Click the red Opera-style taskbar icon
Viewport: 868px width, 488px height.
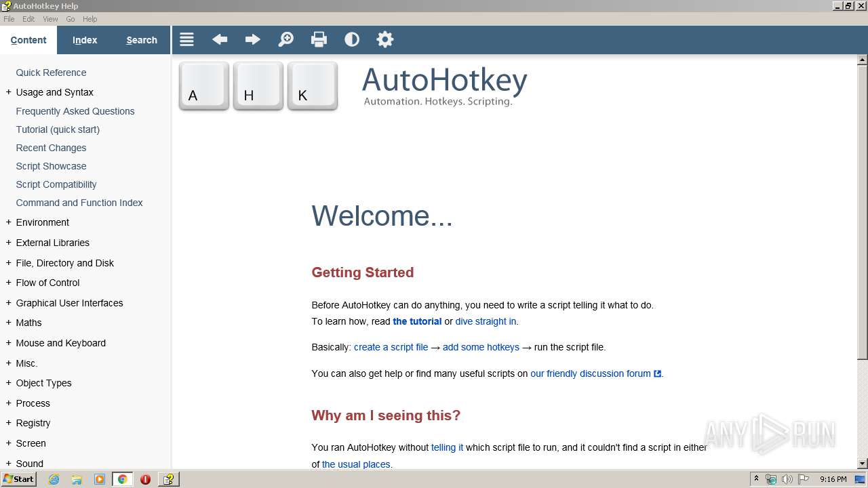pos(145,479)
